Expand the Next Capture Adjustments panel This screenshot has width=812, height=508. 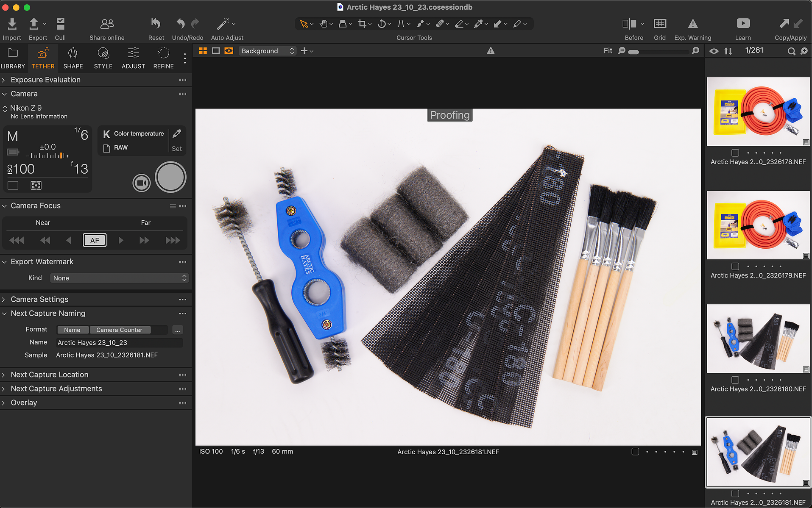(4, 389)
